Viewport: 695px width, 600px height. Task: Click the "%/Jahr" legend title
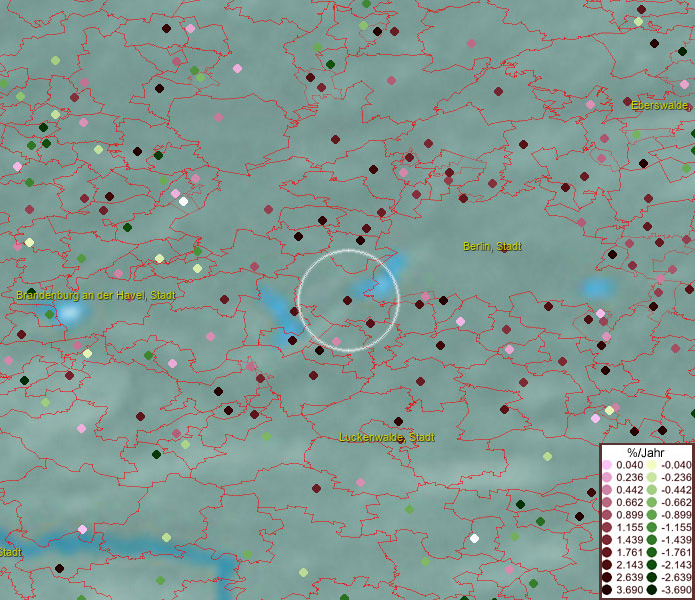tap(645, 452)
